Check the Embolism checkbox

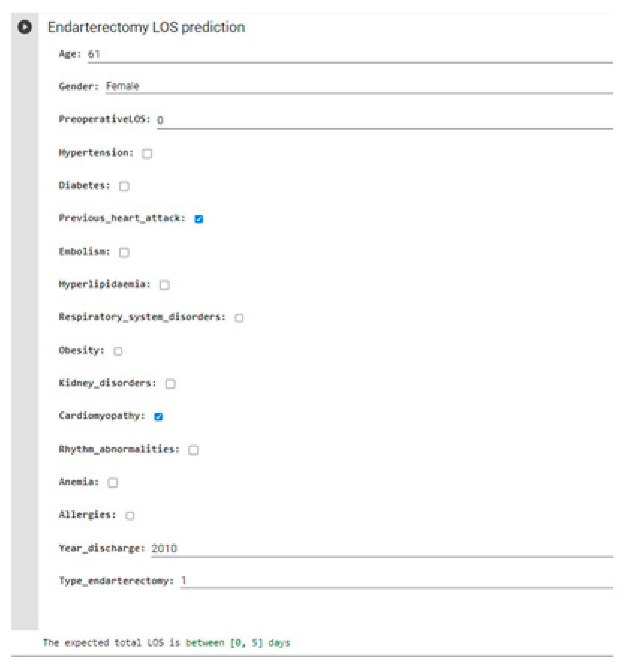tap(124, 252)
